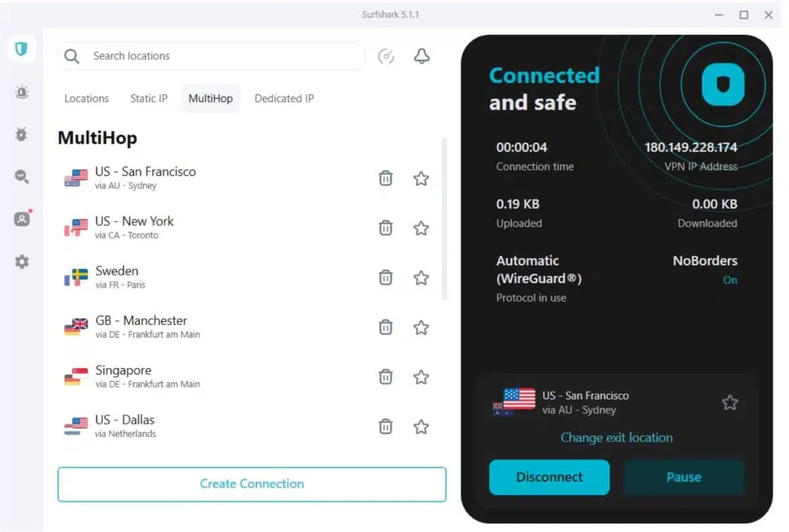Click the MultiHop list scrollbar

point(444,219)
